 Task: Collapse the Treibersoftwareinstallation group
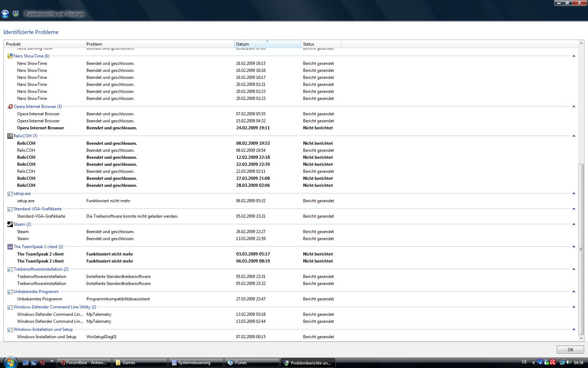coord(574,269)
